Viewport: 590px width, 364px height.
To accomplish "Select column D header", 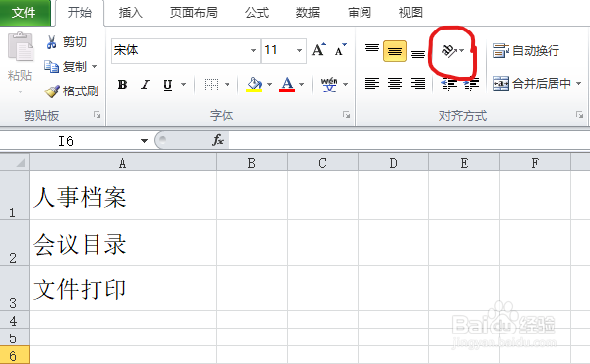I will [393, 163].
